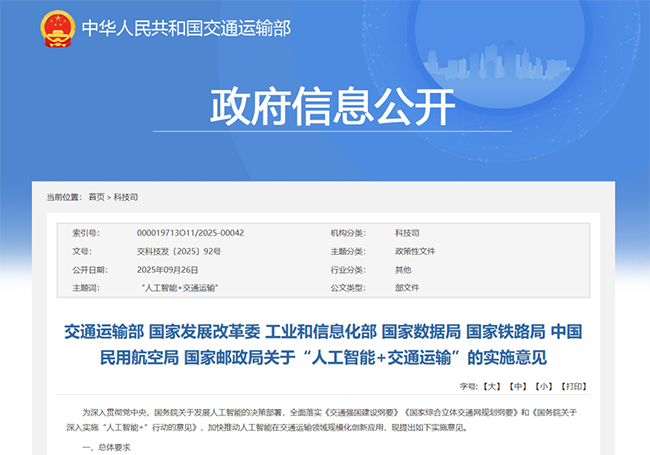
Task: Click index number 000019713O11/2025-00042
Action: click(190, 233)
